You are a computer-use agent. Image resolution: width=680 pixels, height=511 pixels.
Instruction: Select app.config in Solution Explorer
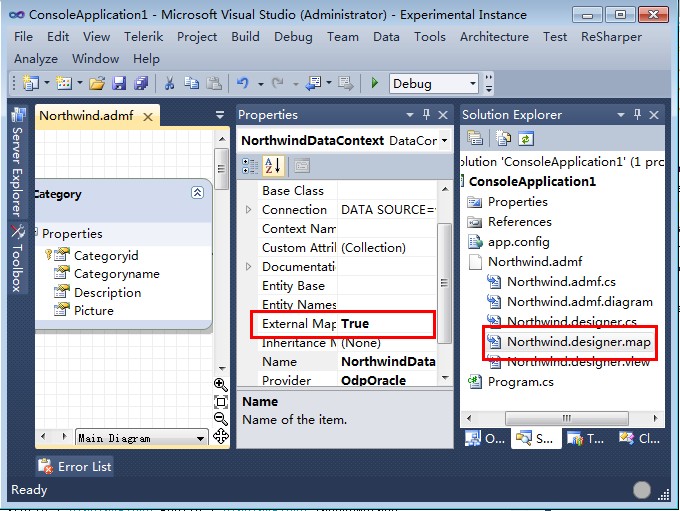(519, 242)
